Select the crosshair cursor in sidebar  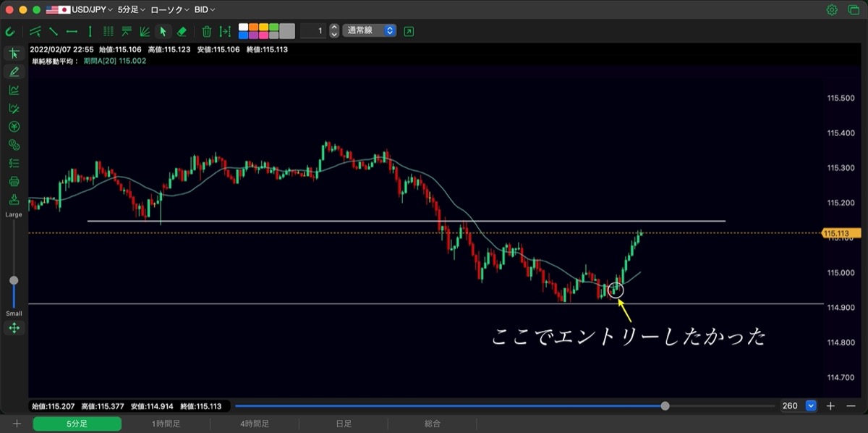14,54
